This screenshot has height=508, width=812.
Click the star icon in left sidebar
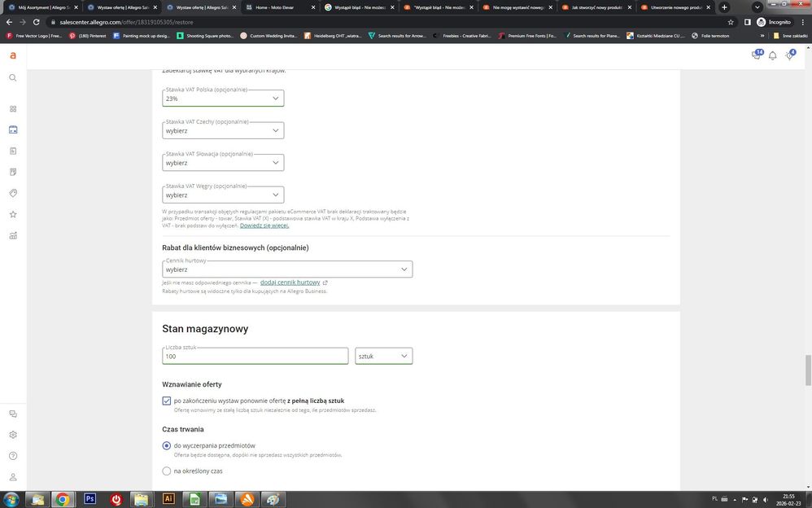point(12,215)
